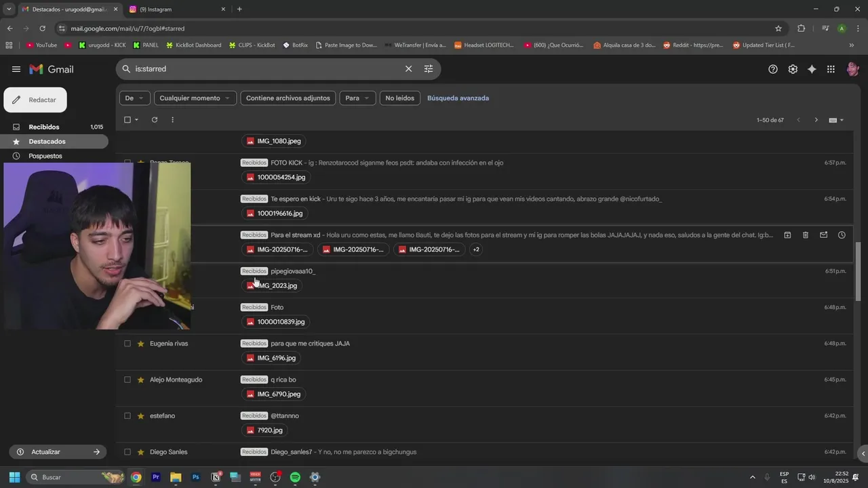This screenshot has width=868, height=488.
Task: Tick the select-all checkbox above the list
Action: point(127,120)
